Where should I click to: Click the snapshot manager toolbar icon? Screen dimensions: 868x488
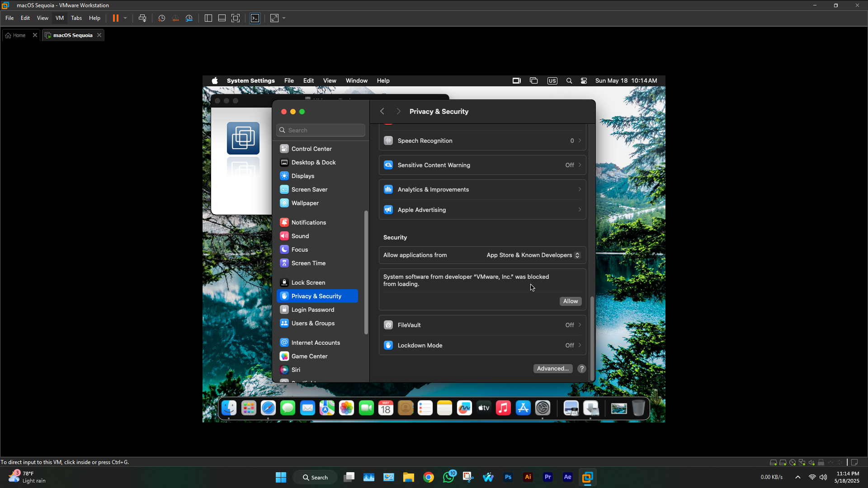tap(189, 18)
